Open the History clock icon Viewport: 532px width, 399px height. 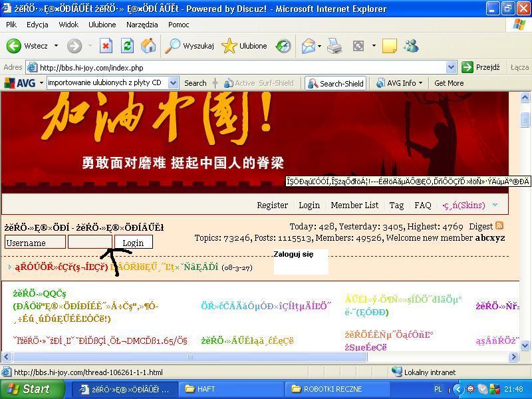284,46
